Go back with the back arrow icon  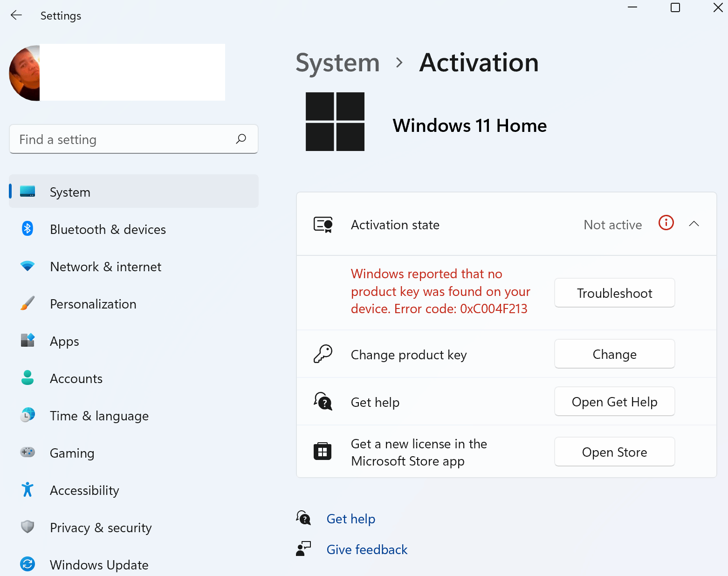(16, 15)
